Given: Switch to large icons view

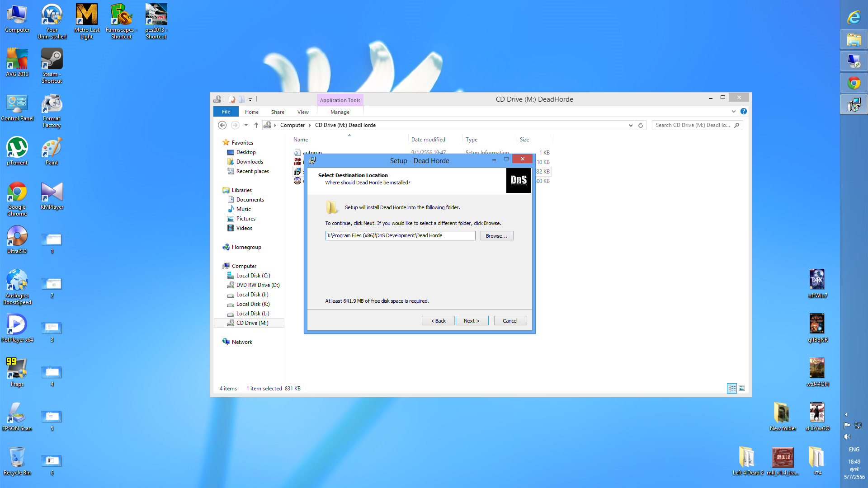Looking at the screenshot, I should pos(742,388).
